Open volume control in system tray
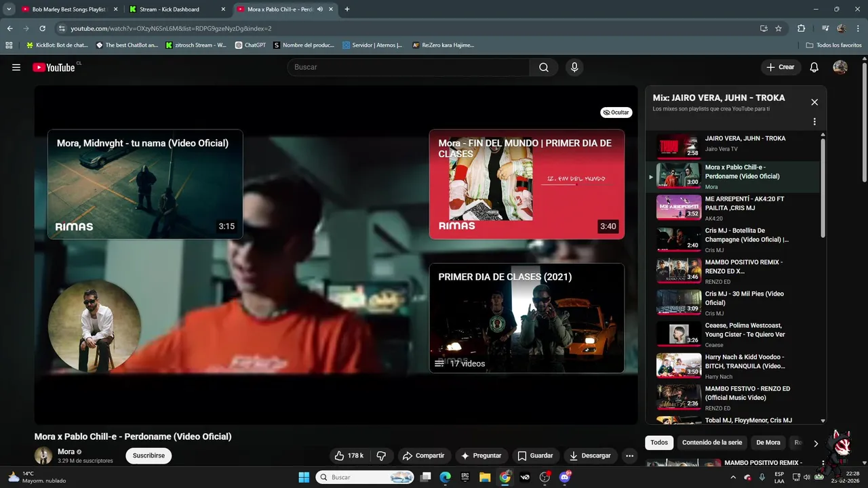Viewport: 868px width, 488px height. (x=806, y=477)
